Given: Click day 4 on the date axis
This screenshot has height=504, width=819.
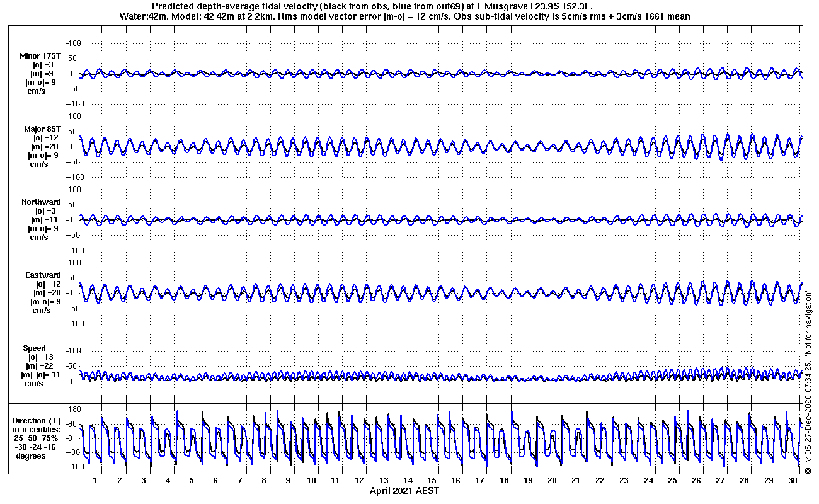Looking at the screenshot, I should point(168,480).
